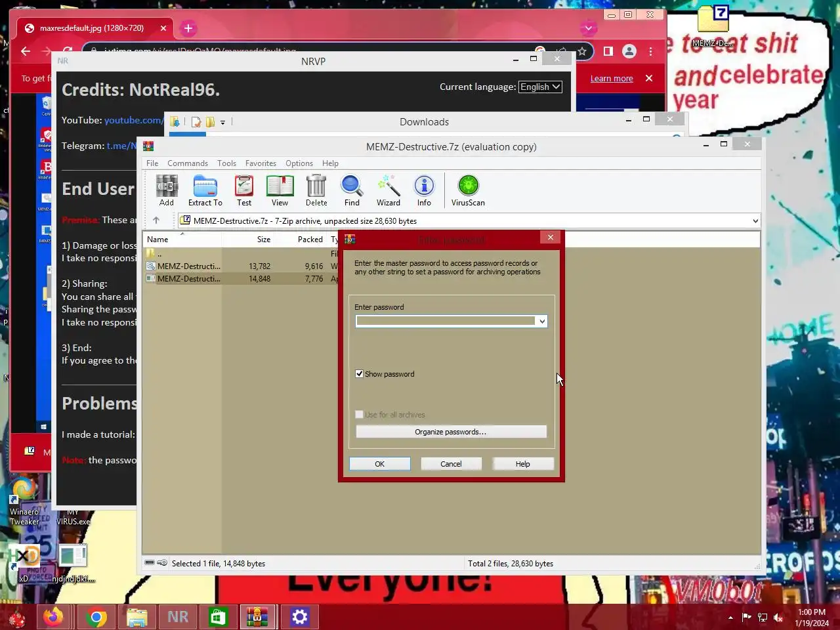The height and width of the screenshot is (630, 840).
Task: Click the Extract To folder icon
Action: pos(205,191)
